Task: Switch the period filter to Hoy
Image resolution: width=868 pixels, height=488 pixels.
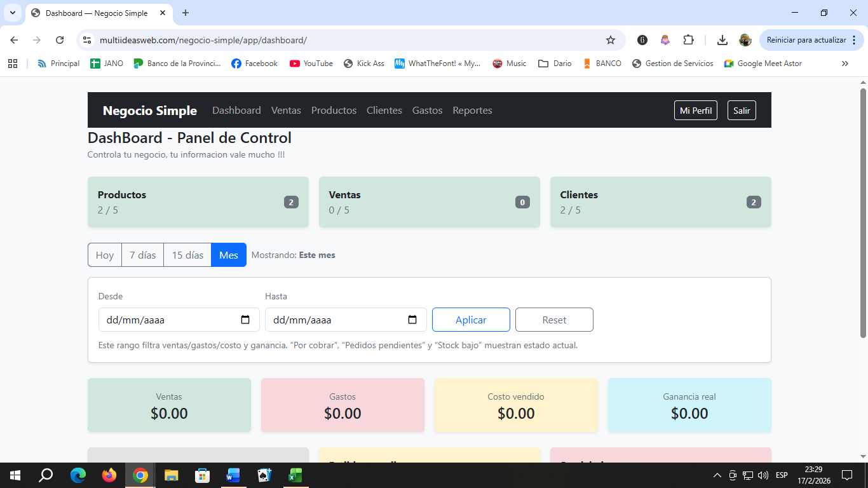Action: [104, 255]
